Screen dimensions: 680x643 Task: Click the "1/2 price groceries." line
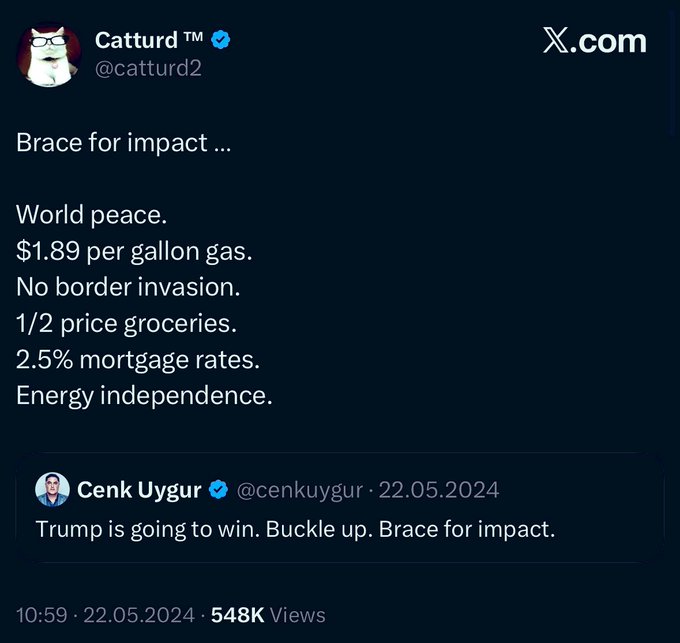point(125,323)
